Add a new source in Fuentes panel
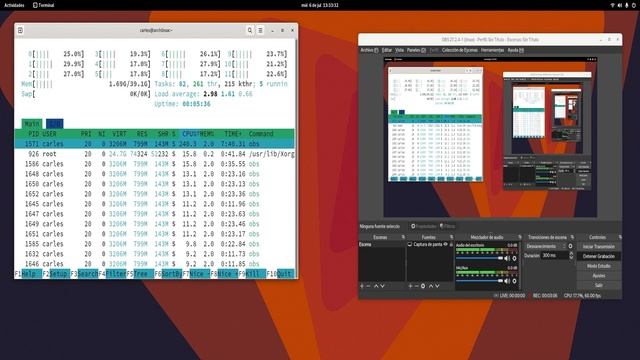 [410, 286]
